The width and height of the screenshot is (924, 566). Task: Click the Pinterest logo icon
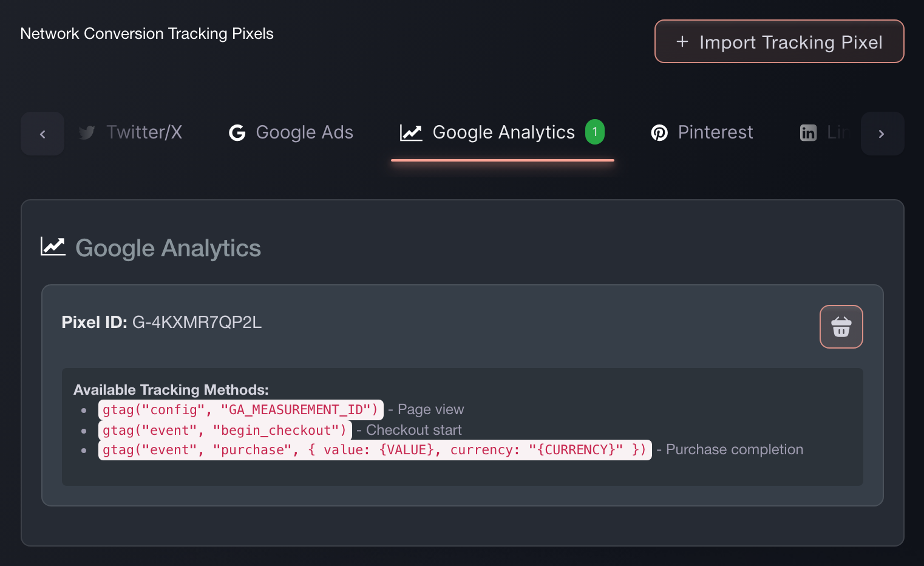coord(659,132)
